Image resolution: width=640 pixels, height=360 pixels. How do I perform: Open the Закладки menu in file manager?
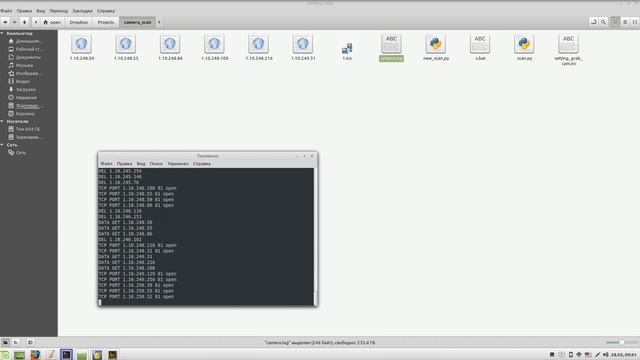click(82, 11)
